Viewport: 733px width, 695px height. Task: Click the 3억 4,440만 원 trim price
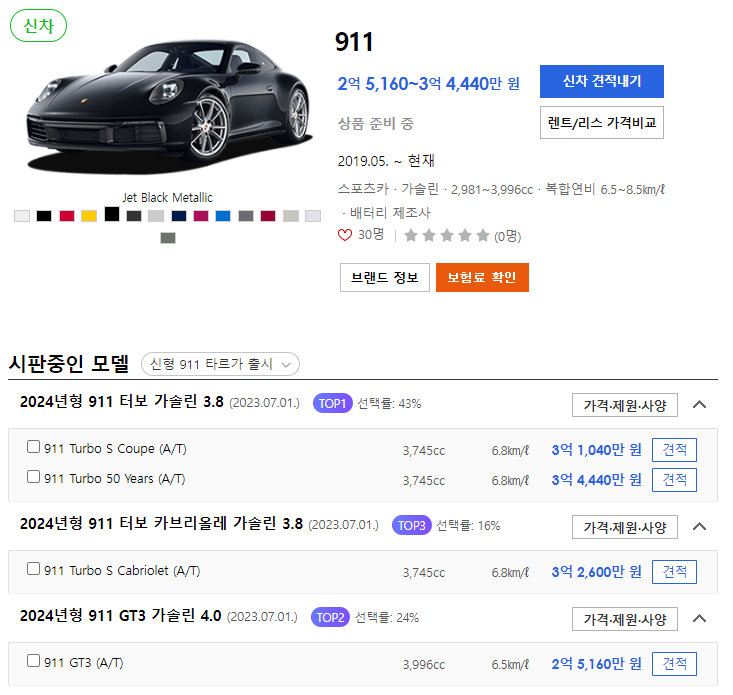click(x=596, y=480)
